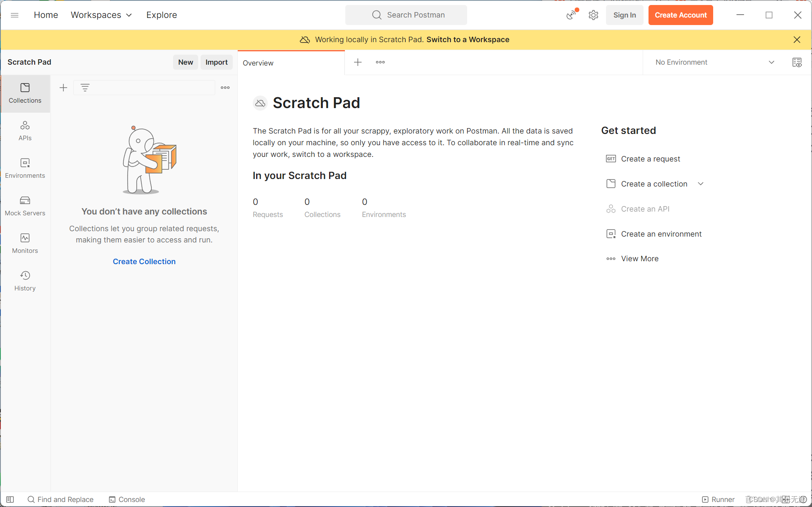The image size is (812, 507).
Task: Toggle the filter icon in Collections panel
Action: click(85, 88)
